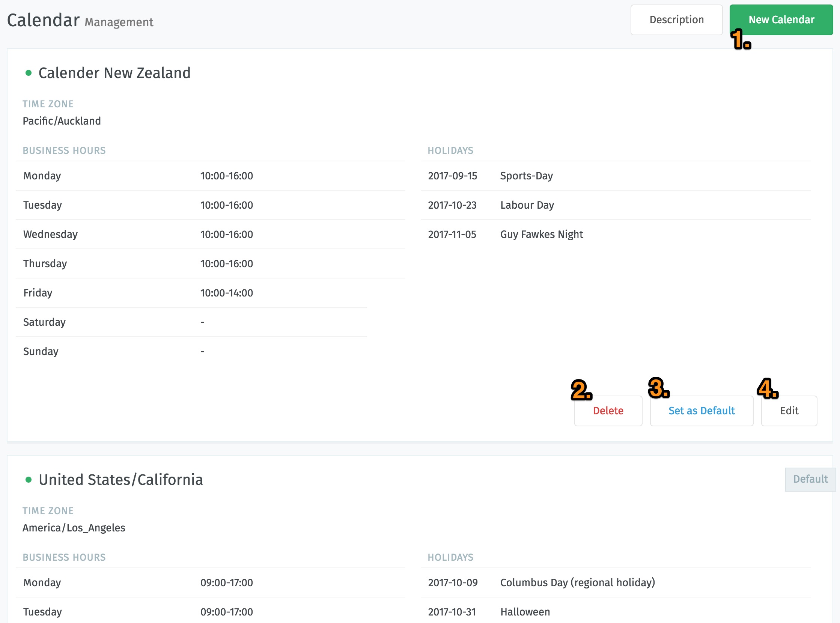The height and width of the screenshot is (623, 840).
Task: Click Friday 10:00-14:00 hours value
Action: point(226,293)
